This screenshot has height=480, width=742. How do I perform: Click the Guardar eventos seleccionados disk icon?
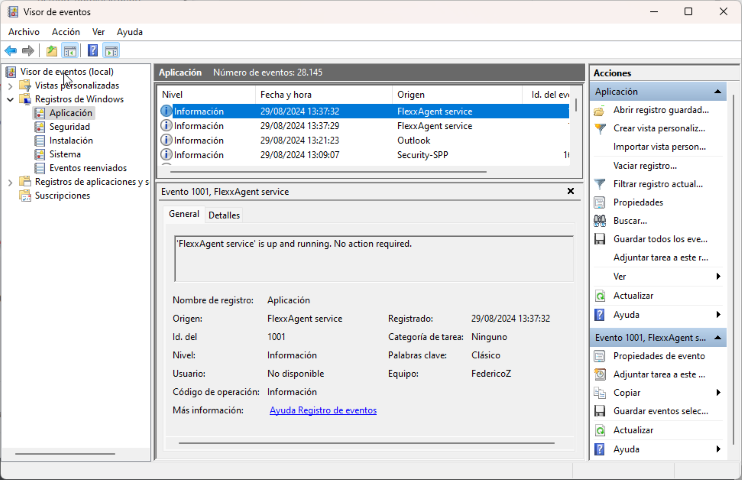tap(600, 411)
